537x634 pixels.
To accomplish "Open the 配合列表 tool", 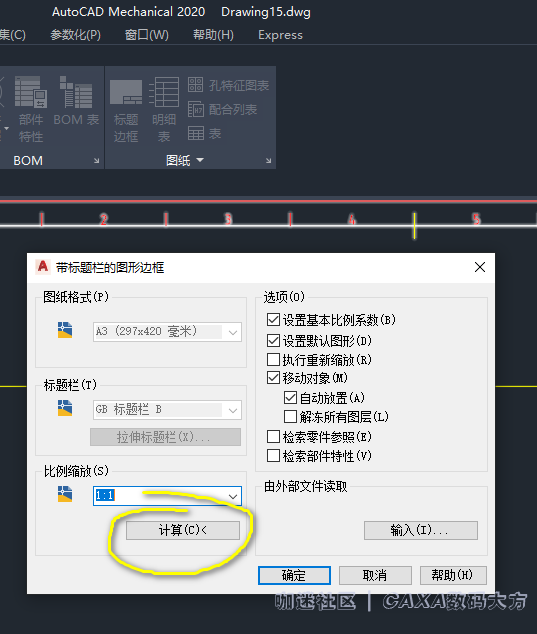I will (x=222, y=109).
